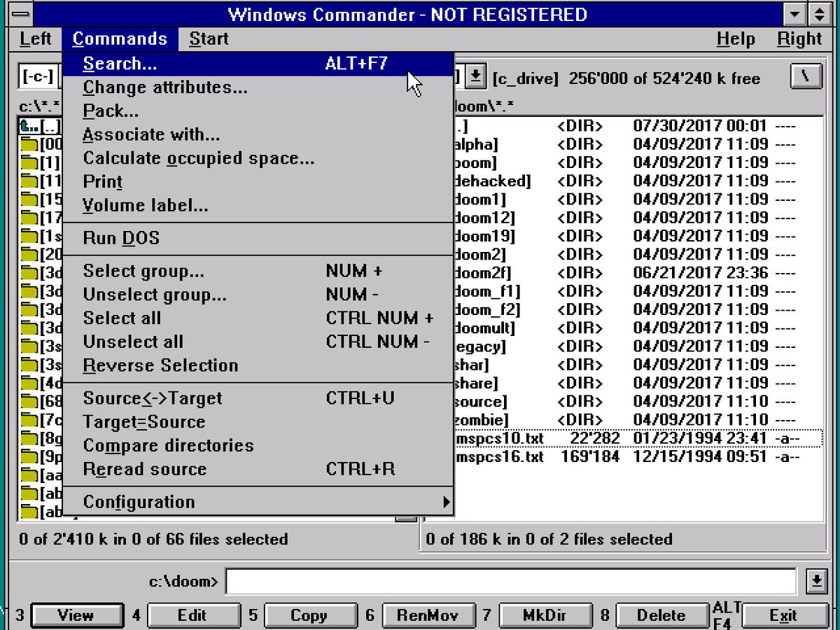Image resolution: width=840 pixels, height=630 pixels.
Task: Choose Search... from the Commands menu
Action: (x=258, y=64)
